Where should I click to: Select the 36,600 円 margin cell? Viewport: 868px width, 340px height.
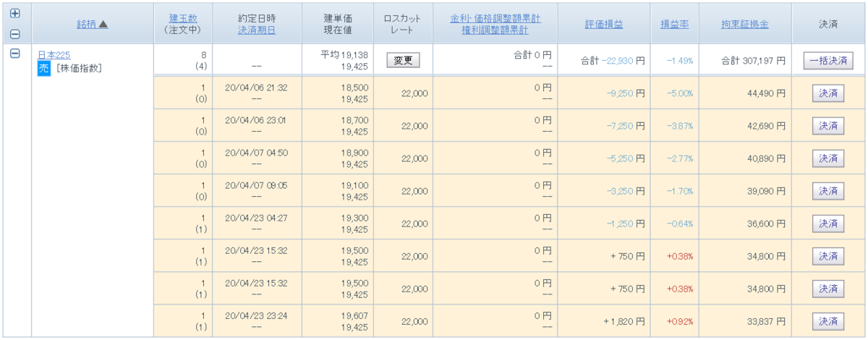(765, 223)
